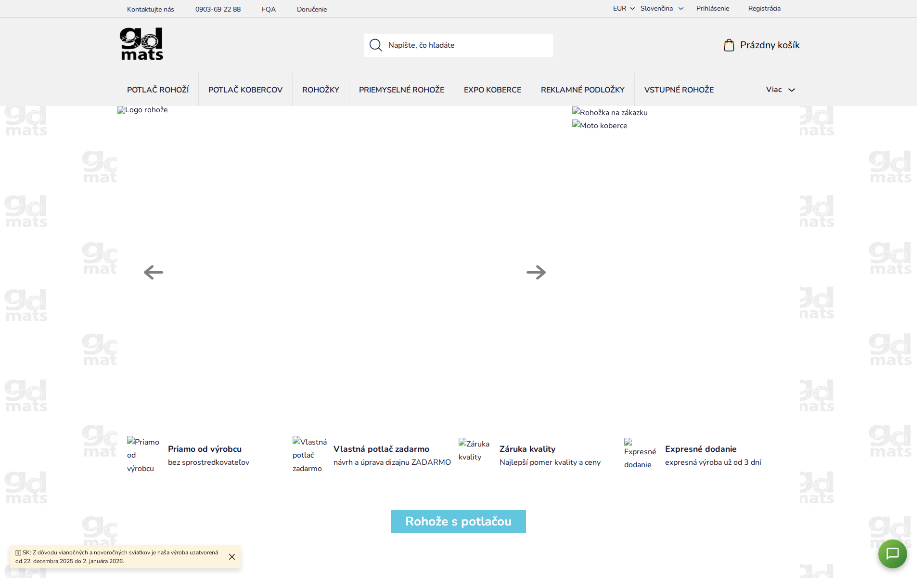This screenshot has height=578, width=924.
Task: Open the shopping bag cart icon
Action: (x=729, y=45)
